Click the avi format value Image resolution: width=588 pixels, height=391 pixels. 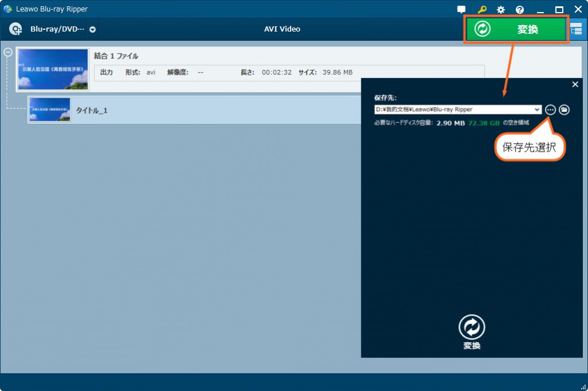pyautogui.click(x=151, y=72)
